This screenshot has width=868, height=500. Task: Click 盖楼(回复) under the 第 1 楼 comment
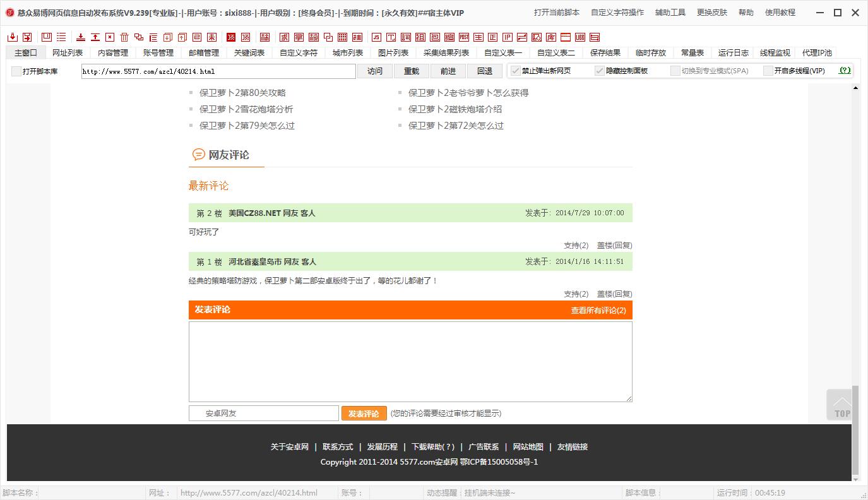[x=614, y=294]
